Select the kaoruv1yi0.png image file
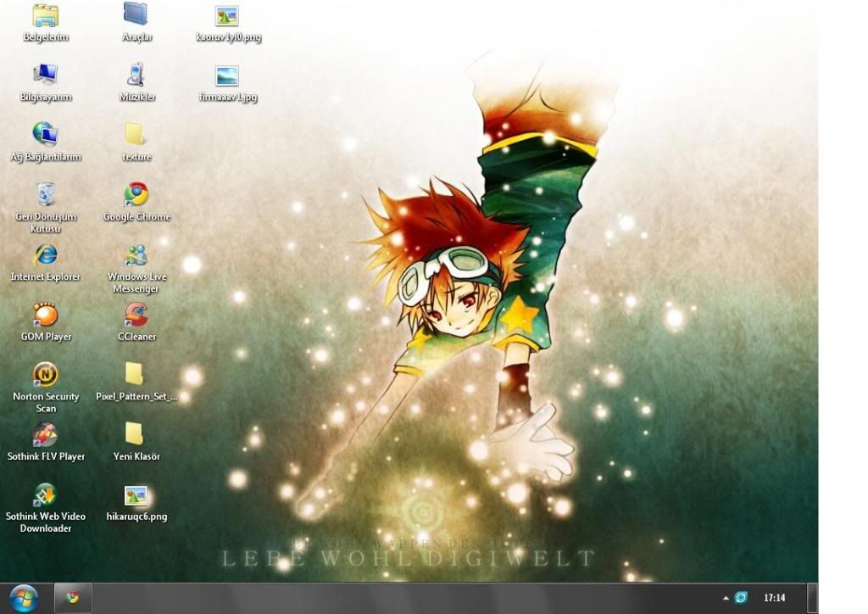The width and height of the screenshot is (868, 614). pos(227,17)
